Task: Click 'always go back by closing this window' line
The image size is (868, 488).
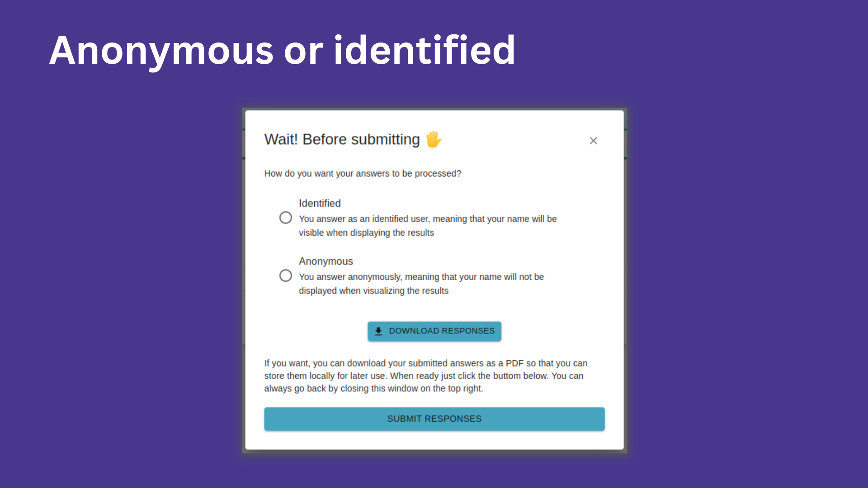Action: click(x=373, y=389)
